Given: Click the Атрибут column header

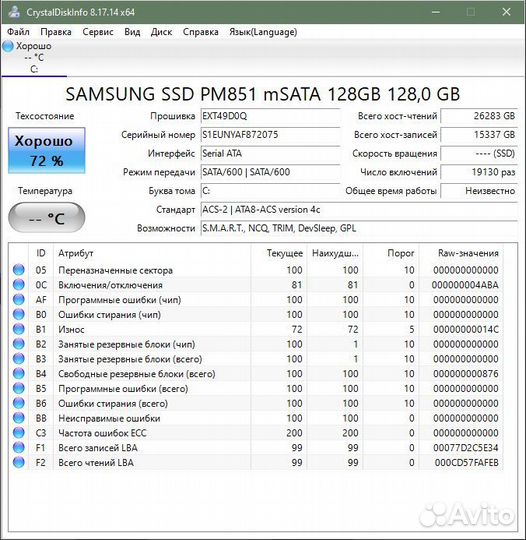Looking at the screenshot, I should pyautogui.click(x=152, y=253).
